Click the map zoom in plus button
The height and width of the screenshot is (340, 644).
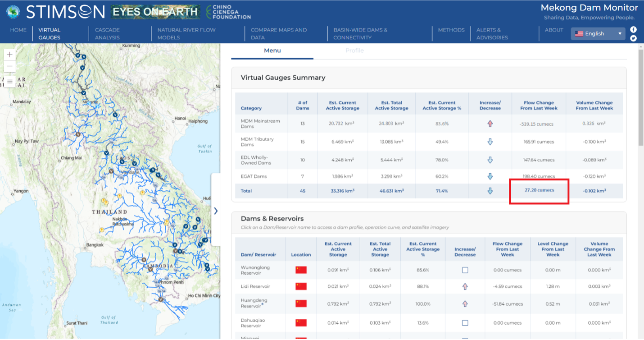click(10, 55)
